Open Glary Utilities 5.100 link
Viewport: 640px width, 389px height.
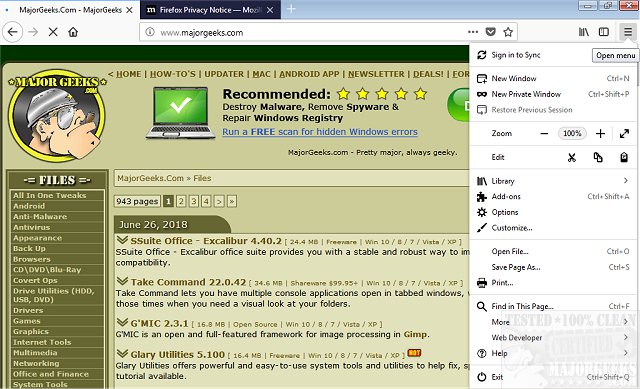178,355
